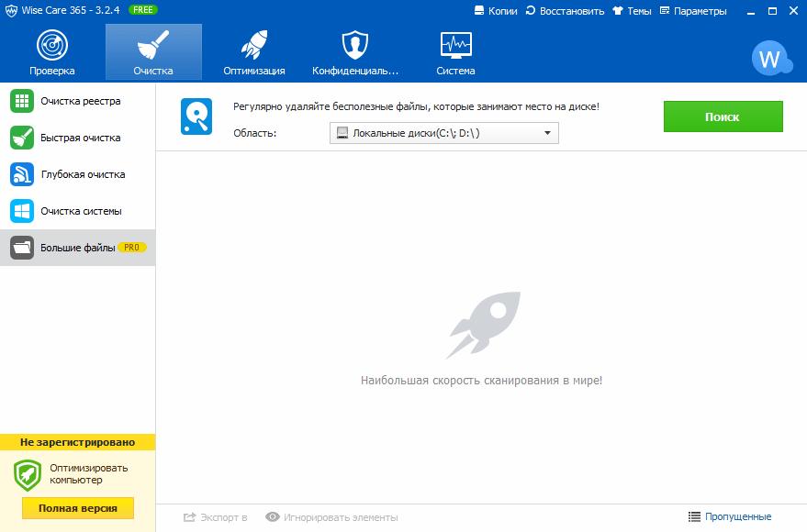Open Параметры from the title bar
Screen dimensions: 807x532
tap(701, 11)
